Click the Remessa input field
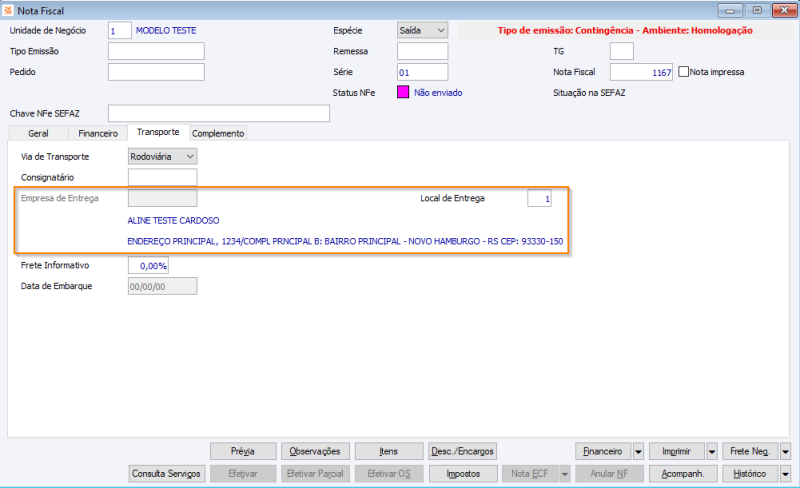Viewport: 800px width, 488px height. click(x=422, y=51)
